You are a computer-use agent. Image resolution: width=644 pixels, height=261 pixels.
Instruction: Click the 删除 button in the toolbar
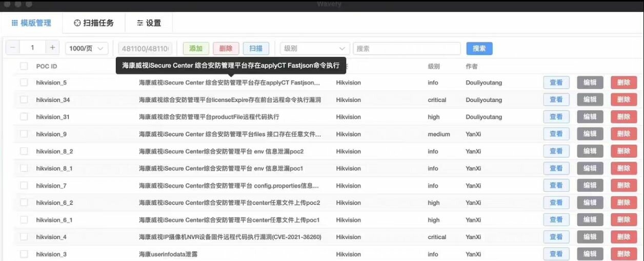(x=226, y=49)
